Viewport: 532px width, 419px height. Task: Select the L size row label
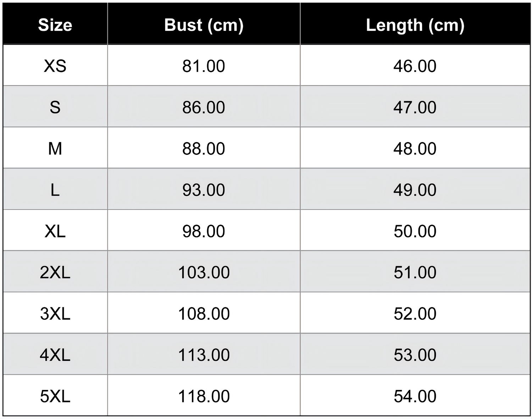[x=55, y=190]
